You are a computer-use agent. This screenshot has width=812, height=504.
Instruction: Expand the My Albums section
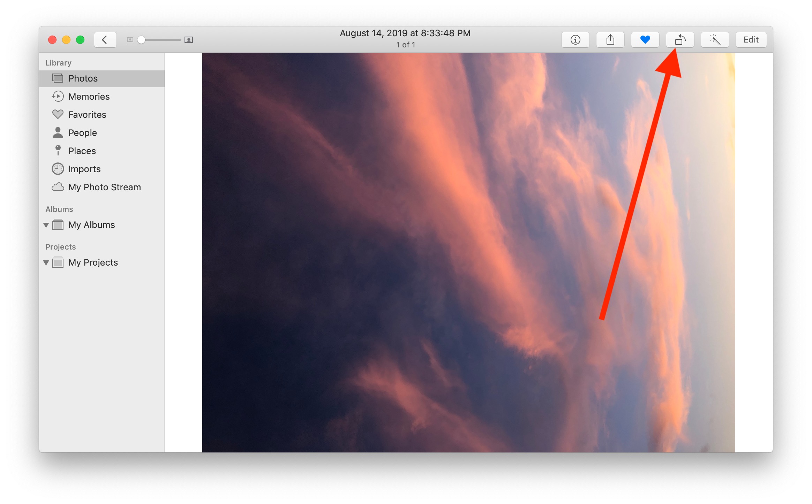pos(48,224)
